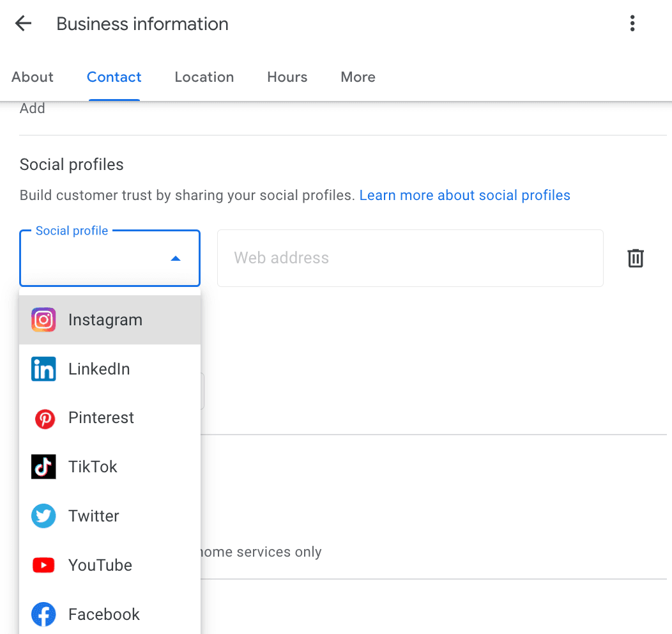
Task: Click the Add text under the tabs
Action: (32, 108)
